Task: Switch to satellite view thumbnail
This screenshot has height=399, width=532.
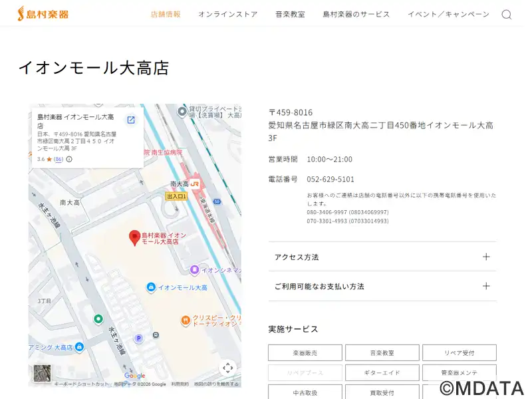Action: (x=42, y=373)
